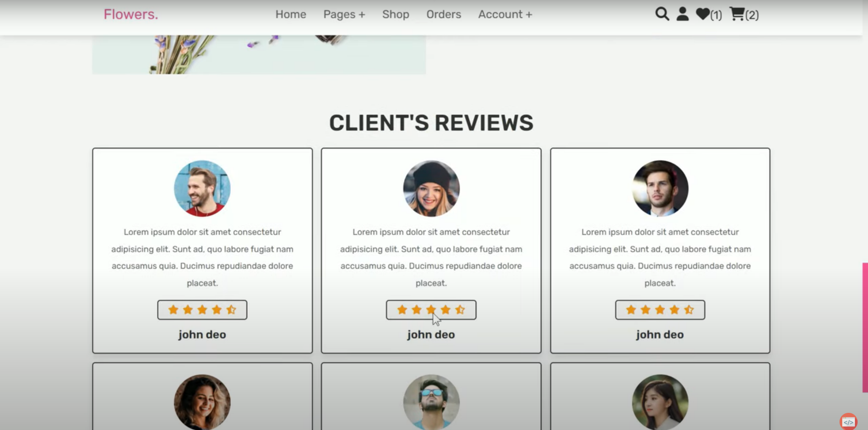Select Shop in the navigation bar
This screenshot has width=868, height=430.
pos(396,14)
